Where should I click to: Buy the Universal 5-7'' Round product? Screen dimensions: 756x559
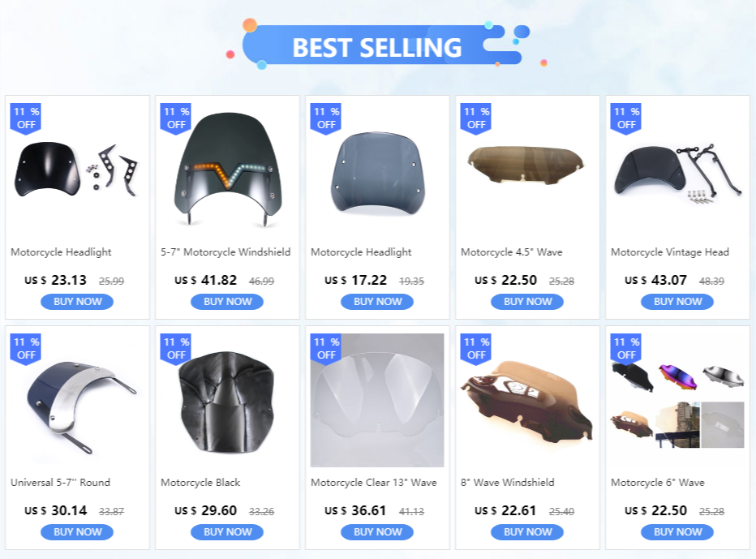coord(77,532)
